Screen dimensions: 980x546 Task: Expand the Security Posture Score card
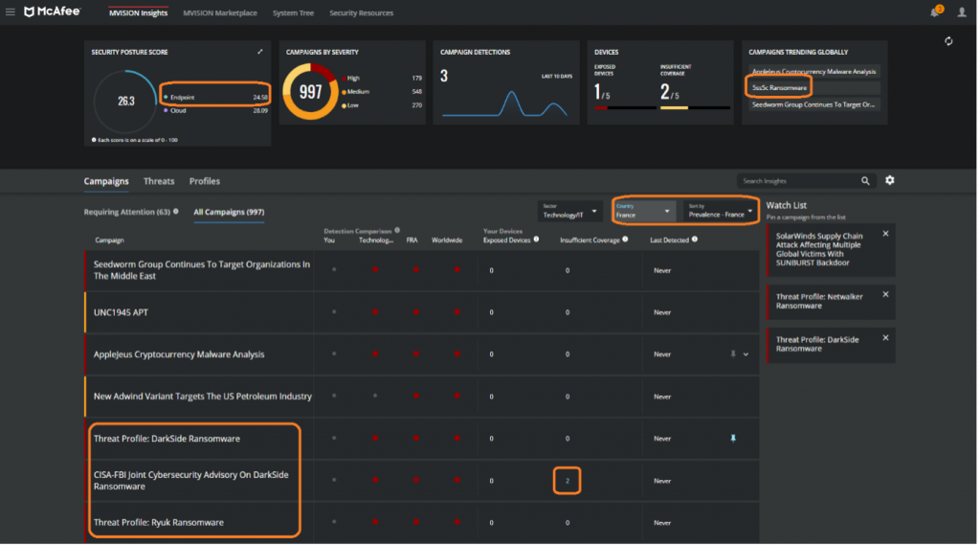click(260, 52)
